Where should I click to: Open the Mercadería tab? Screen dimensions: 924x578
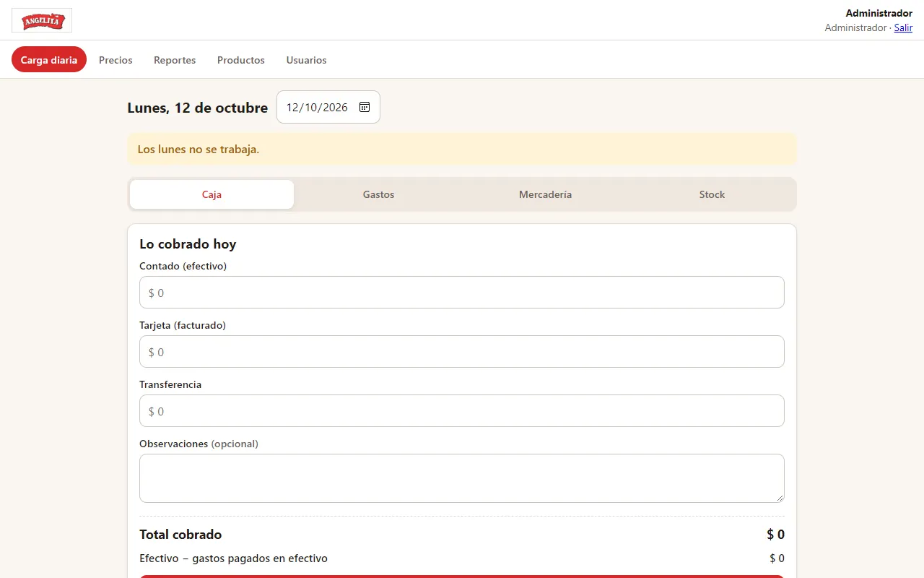pyautogui.click(x=545, y=194)
